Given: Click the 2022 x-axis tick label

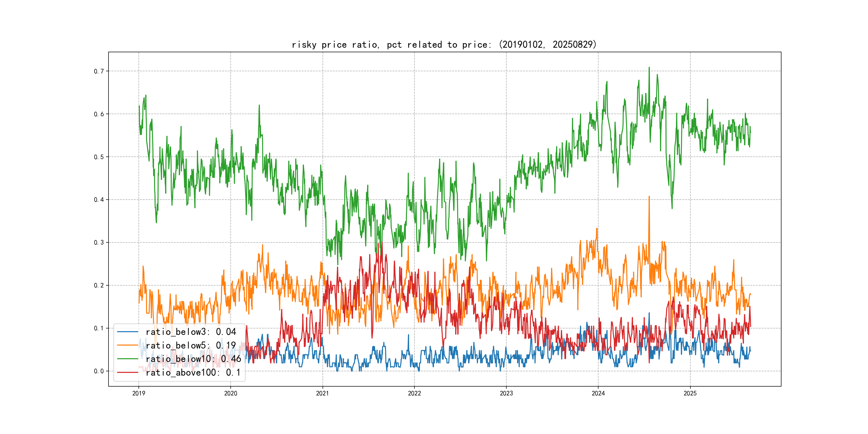Looking at the screenshot, I should point(414,393).
